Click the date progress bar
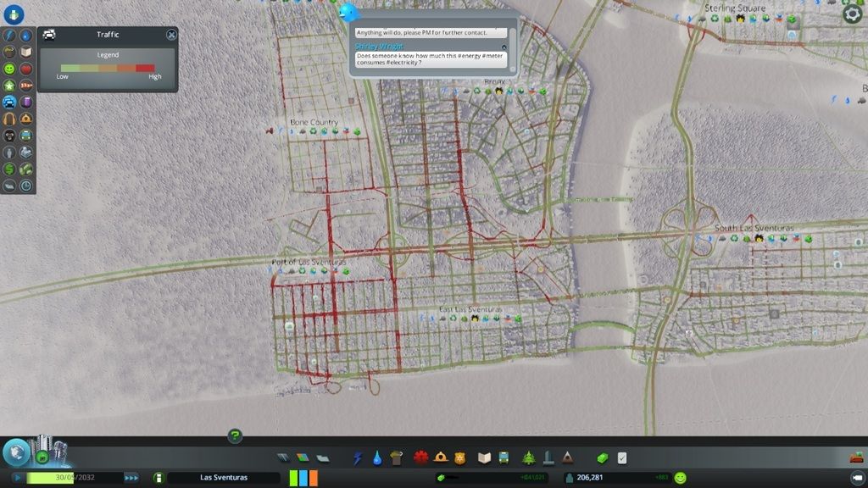The width and height of the screenshot is (868, 488). tap(75, 478)
